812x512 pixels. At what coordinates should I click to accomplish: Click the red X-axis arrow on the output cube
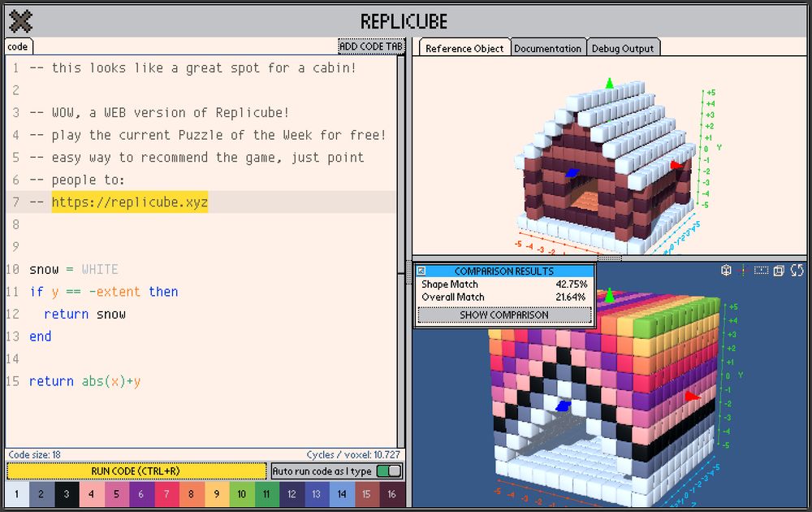click(693, 396)
